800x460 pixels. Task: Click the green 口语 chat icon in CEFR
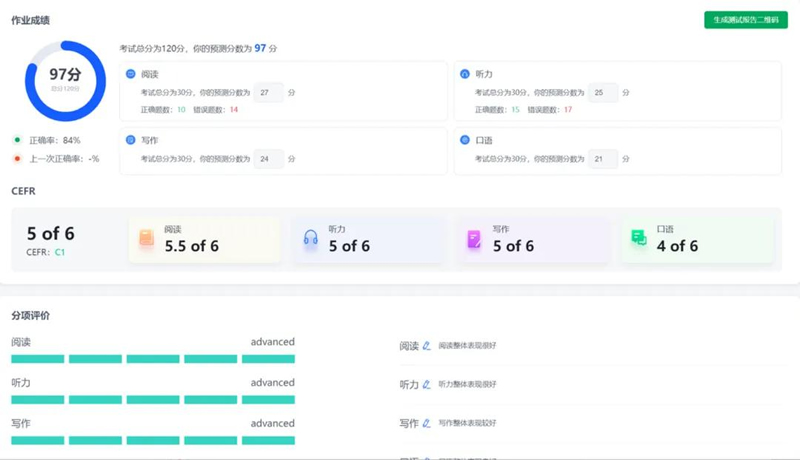[x=638, y=238]
